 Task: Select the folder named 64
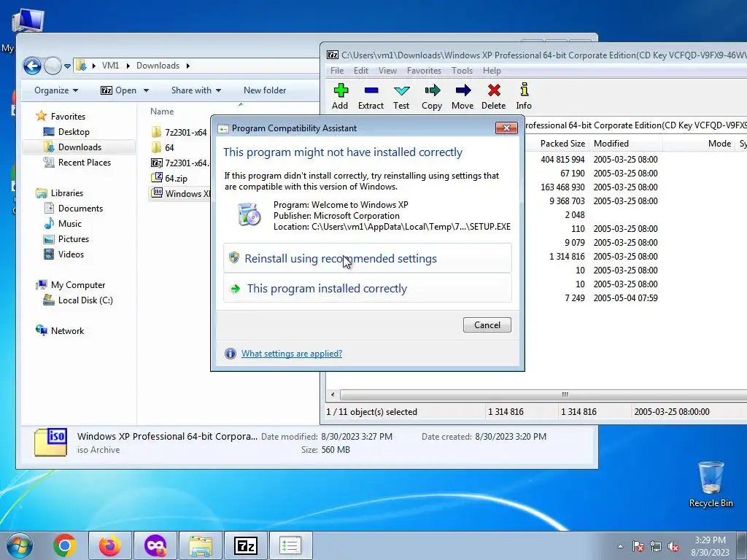tap(163, 147)
